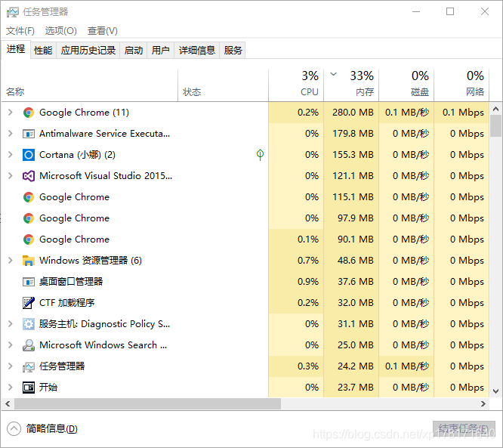This screenshot has width=503, height=448.
Task: Open the 选项(O) menu
Action: pyautogui.click(x=61, y=31)
